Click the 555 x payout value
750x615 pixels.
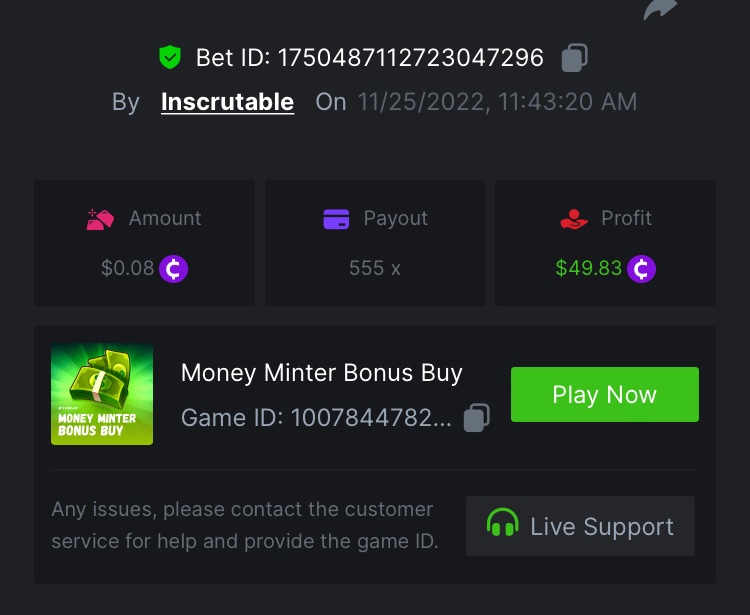tap(375, 268)
